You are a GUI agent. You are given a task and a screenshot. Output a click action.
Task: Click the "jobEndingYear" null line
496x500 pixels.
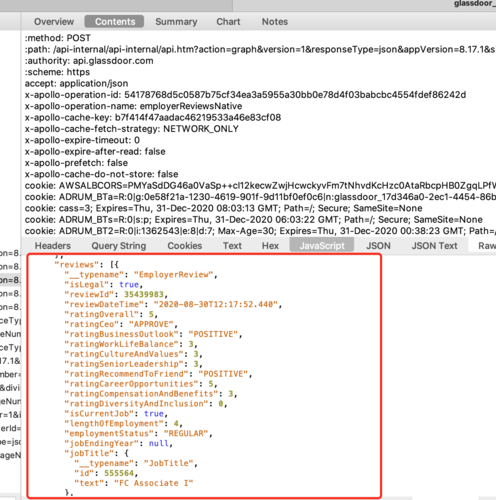point(118,443)
